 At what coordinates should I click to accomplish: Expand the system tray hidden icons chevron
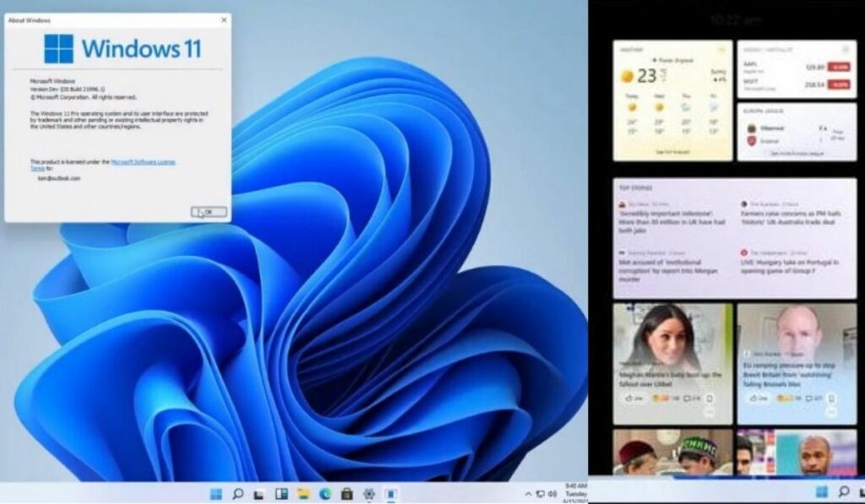(528, 493)
